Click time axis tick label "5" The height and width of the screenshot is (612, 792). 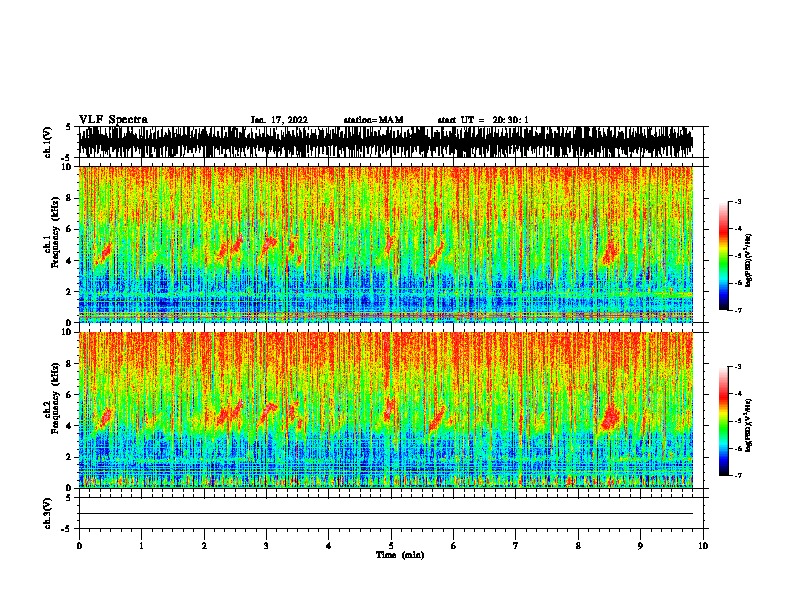pyautogui.click(x=391, y=546)
